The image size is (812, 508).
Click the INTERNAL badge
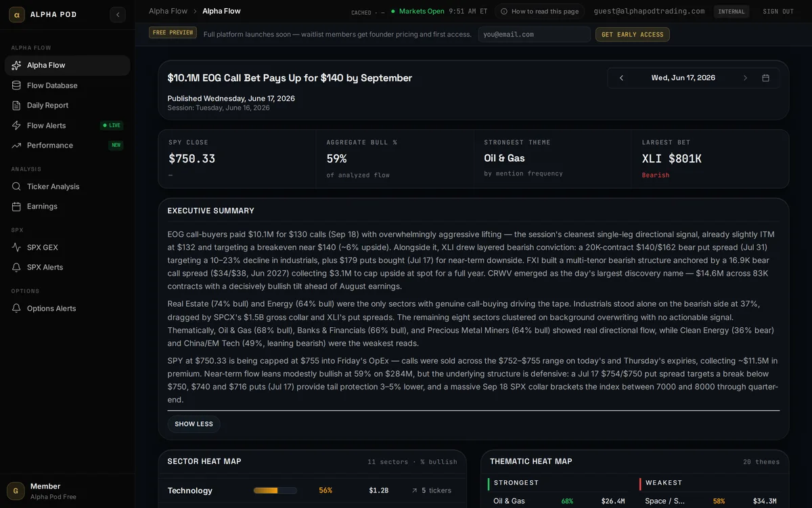pos(731,12)
